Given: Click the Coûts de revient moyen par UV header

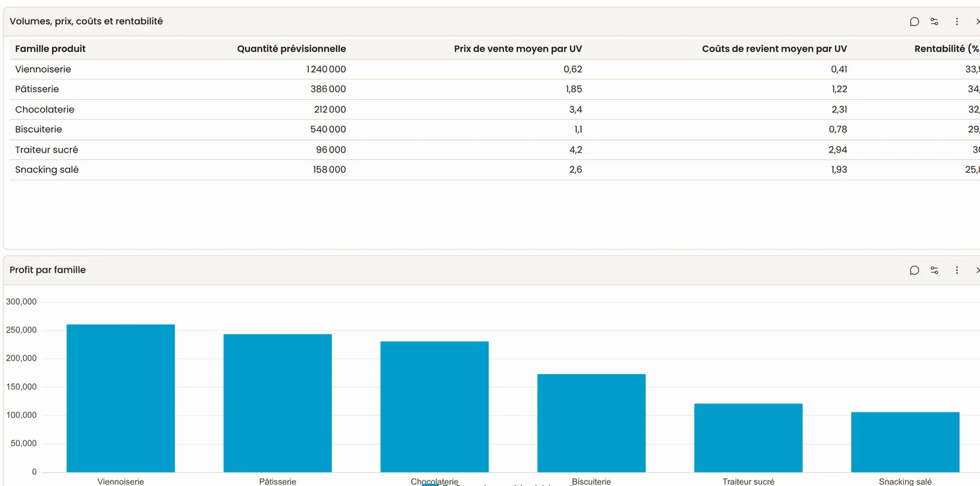Looking at the screenshot, I should point(774,49).
